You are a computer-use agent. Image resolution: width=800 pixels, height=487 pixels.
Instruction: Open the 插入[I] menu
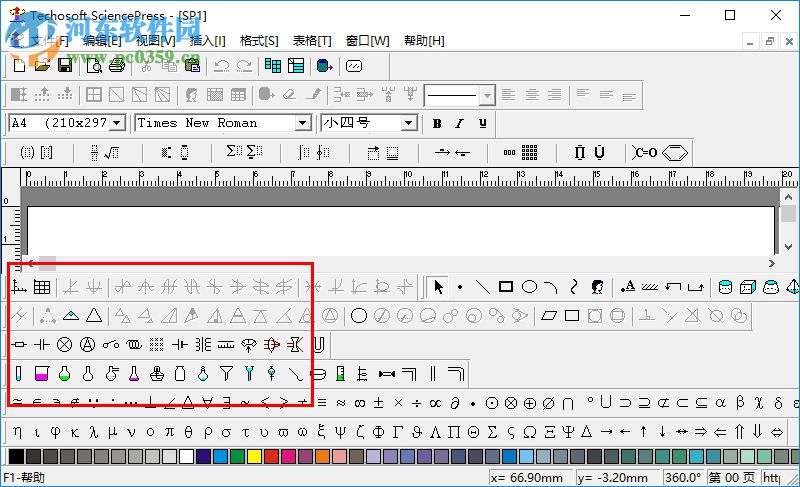pyautogui.click(x=208, y=40)
